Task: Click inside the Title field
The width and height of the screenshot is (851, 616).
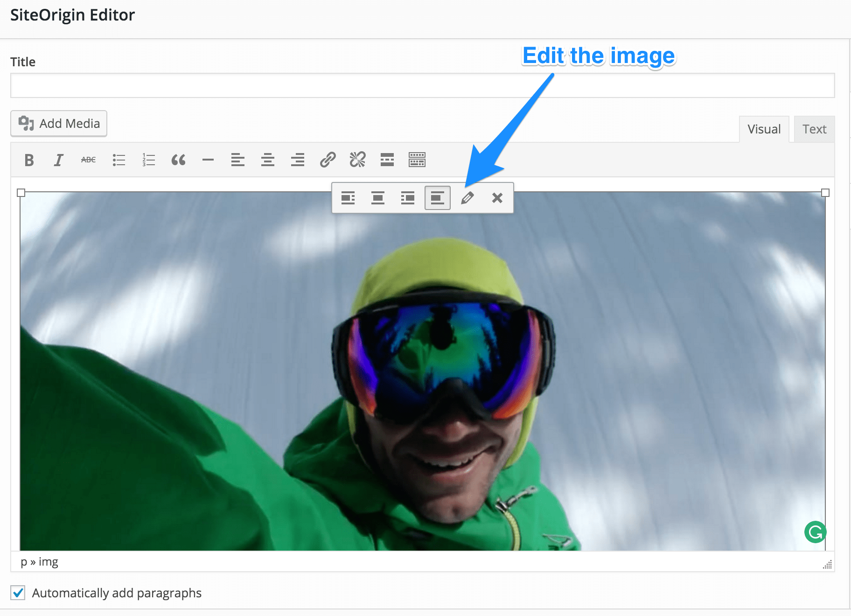Action: (x=420, y=85)
